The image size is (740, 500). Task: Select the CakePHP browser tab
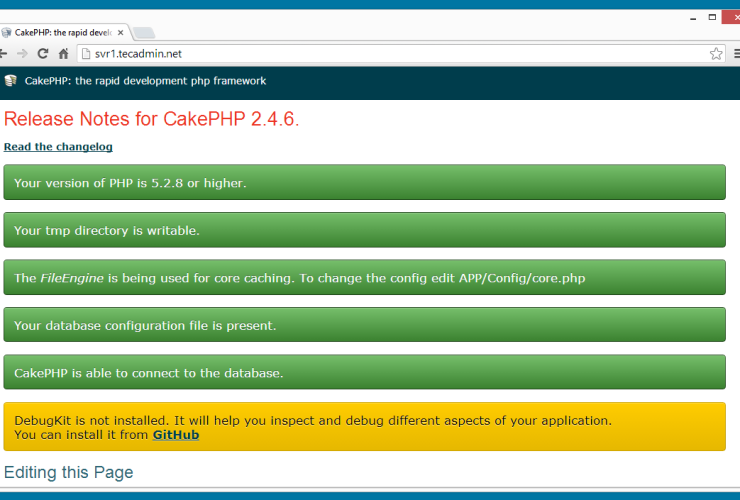[60, 32]
